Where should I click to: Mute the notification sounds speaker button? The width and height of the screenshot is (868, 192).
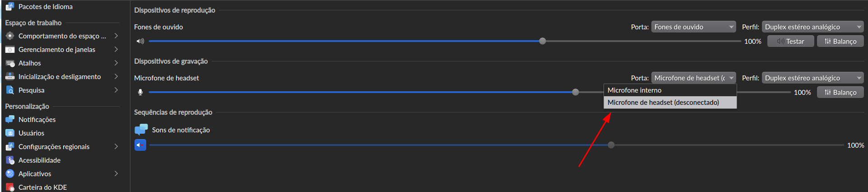click(x=140, y=145)
